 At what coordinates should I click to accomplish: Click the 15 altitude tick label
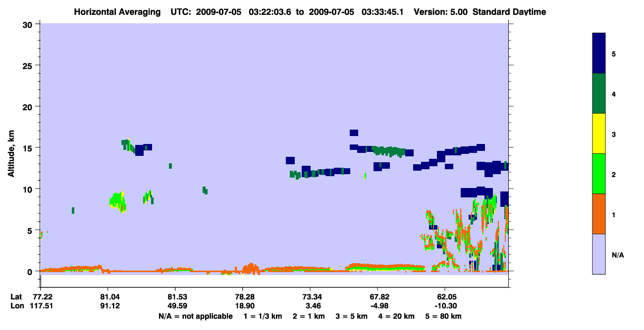coord(29,148)
